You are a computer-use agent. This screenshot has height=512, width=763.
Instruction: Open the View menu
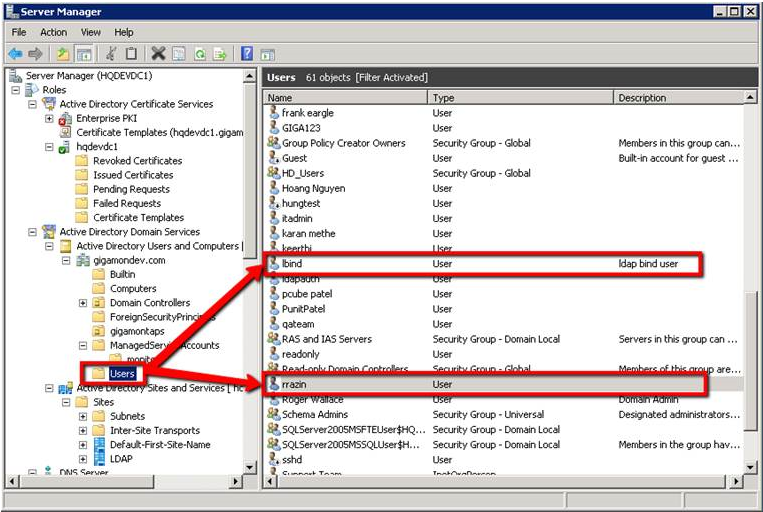click(90, 32)
